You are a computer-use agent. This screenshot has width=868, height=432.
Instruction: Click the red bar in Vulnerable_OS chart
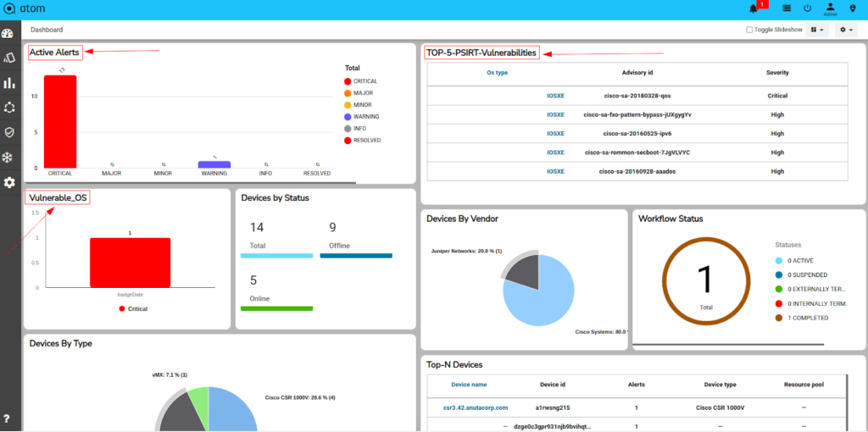[130, 263]
